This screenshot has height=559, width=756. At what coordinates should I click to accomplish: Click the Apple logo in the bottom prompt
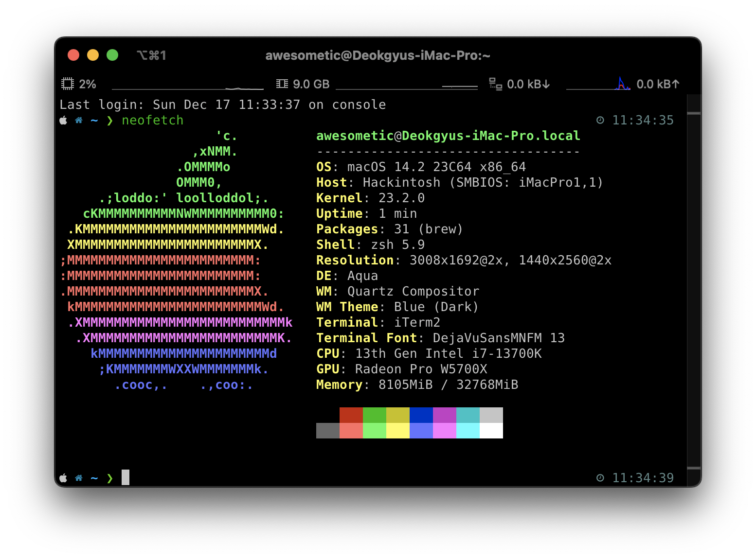click(63, 478)
